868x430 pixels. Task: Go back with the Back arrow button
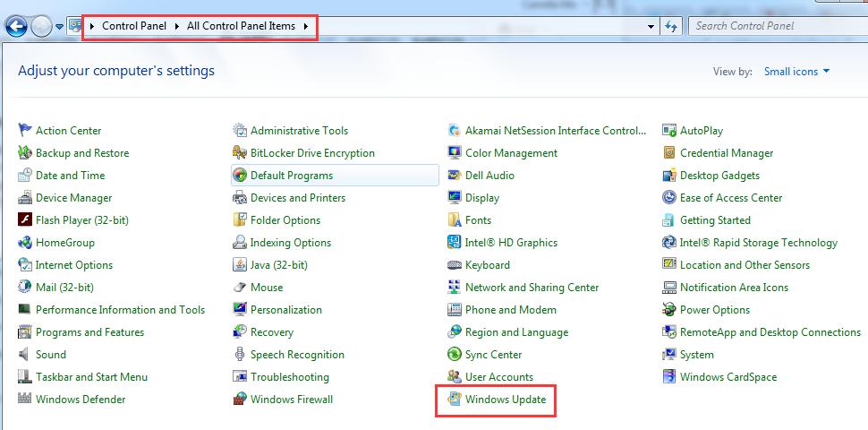tap(16, 26)
